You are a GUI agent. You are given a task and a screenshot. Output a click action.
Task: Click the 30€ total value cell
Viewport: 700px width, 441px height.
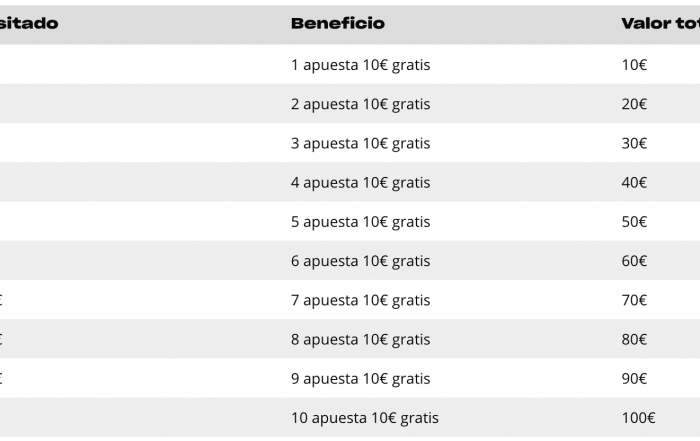[634, 144]
